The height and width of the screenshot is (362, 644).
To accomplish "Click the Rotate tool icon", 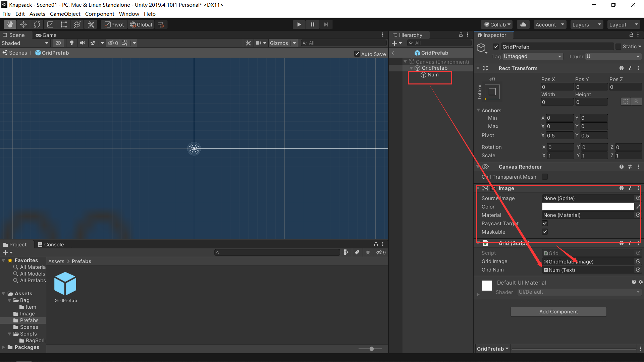I will (37, 24).
